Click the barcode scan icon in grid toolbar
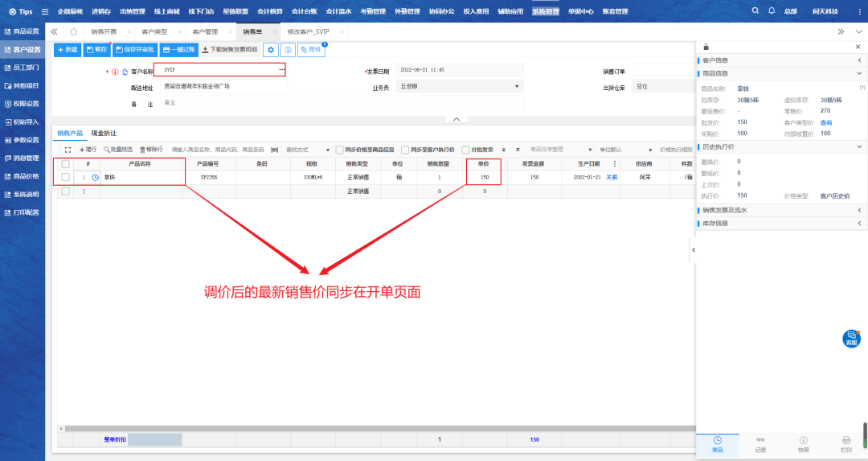The height and width of the screenshot is (461, 868). click(x=275, y=150)
